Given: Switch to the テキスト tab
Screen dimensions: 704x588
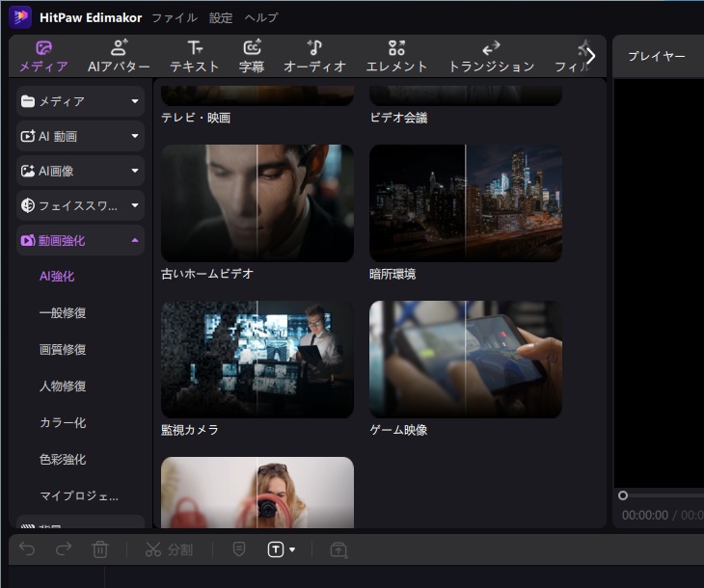Looking at the screenshot, I should pyautogui.click(x=195, y=57).
